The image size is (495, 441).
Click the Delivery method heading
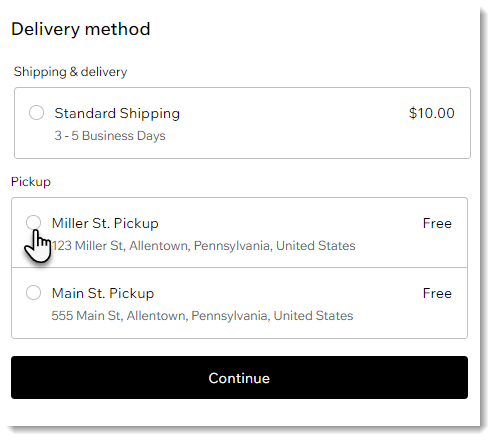(x=81, y=29)
